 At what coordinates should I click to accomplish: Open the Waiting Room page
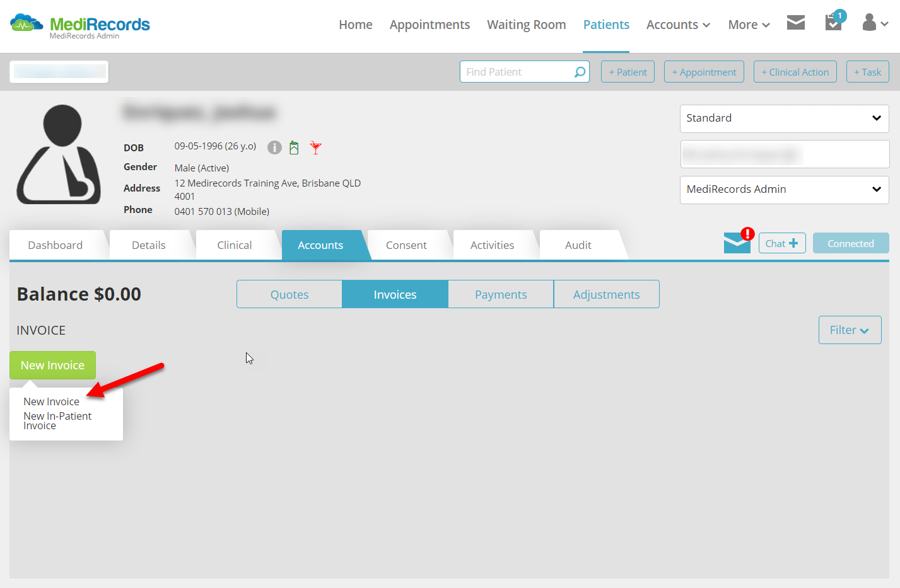tap(527, 25)
